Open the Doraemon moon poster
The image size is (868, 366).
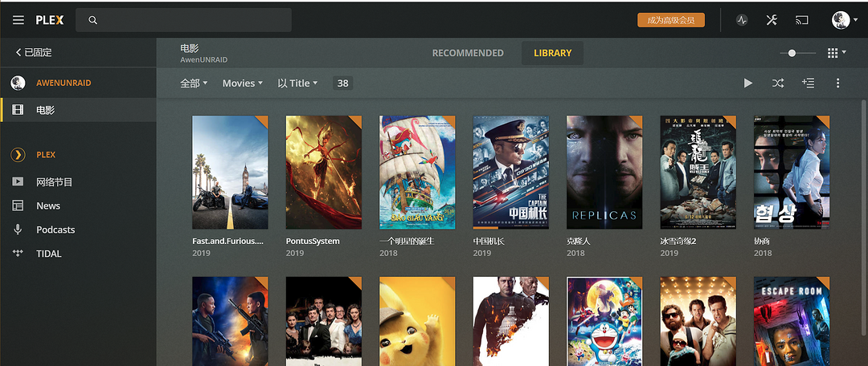point(604,321)
